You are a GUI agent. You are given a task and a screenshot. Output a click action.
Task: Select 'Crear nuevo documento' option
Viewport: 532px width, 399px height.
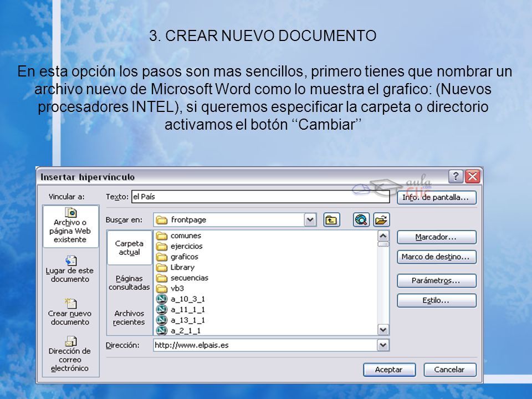pos(70,312)
